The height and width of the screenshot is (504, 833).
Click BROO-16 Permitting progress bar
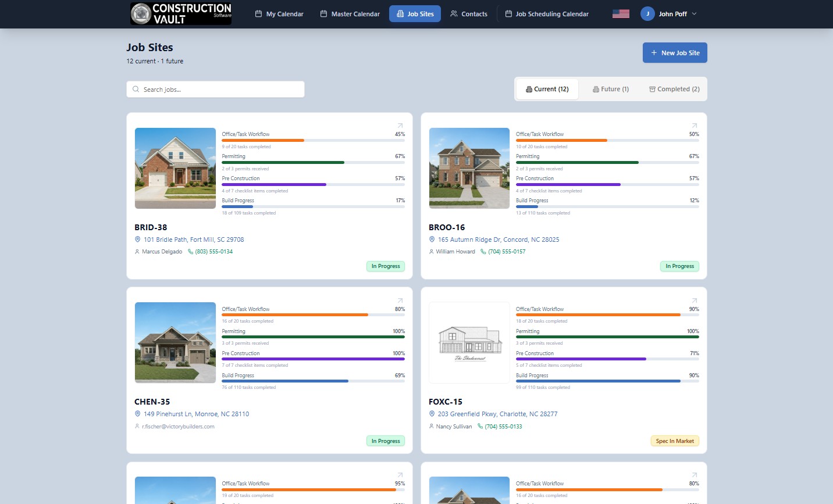607,162
